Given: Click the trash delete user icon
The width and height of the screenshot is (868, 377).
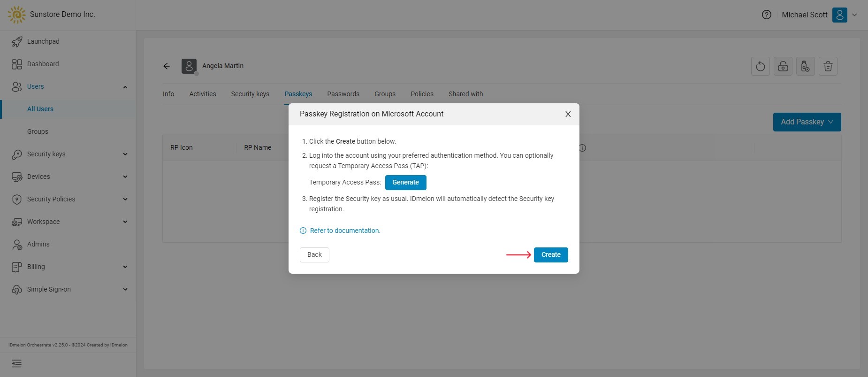Looking at the screenshot, I should 828,67.
